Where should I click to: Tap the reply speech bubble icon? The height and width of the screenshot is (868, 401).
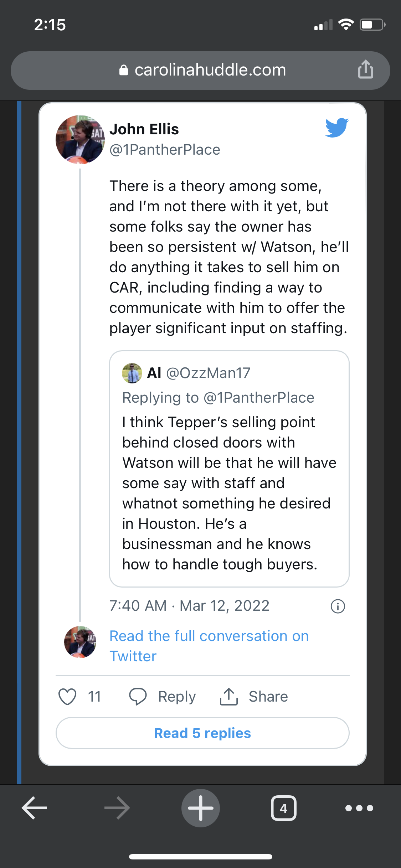(x=138, y=697)
